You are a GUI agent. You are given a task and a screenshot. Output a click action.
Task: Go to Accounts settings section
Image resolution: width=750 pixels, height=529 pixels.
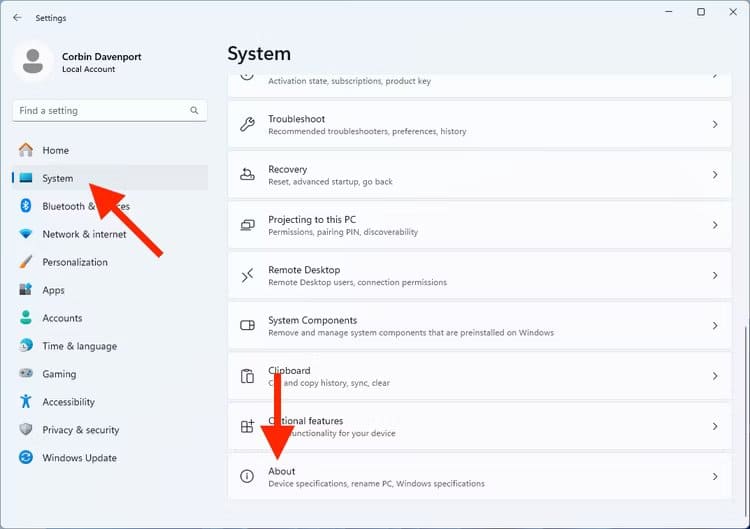pyautogui.click(x=62, y=318)
